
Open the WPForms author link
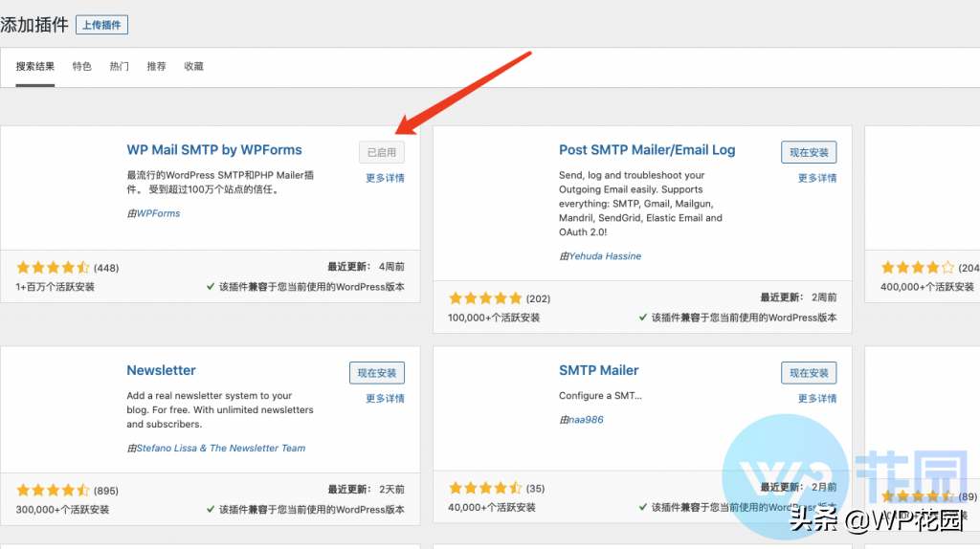tap(158, 213)
